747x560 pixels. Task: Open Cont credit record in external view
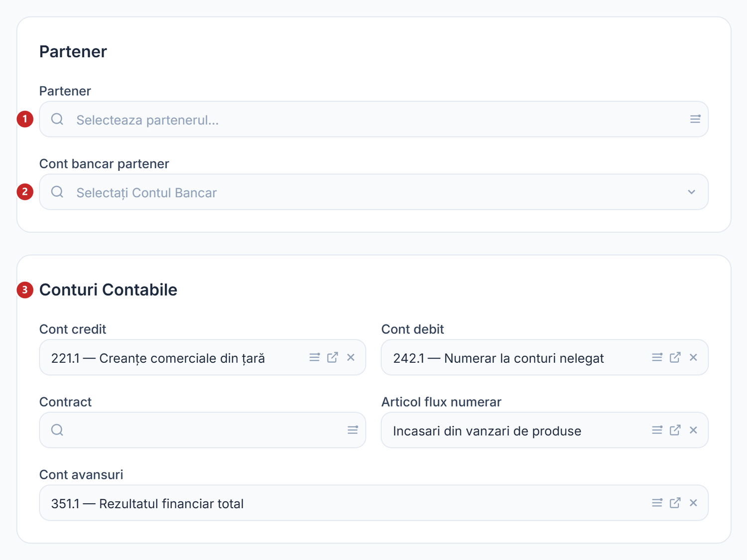[333, 357]
